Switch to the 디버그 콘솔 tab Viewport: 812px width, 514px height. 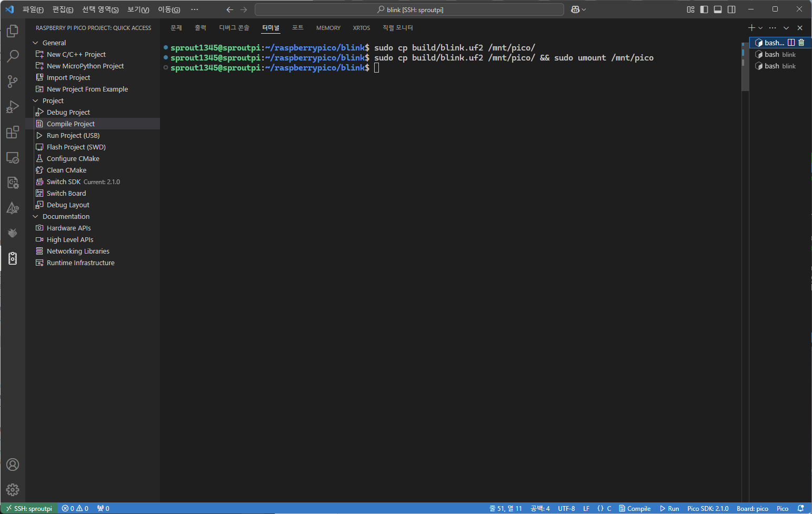click(x=234, y=28)
